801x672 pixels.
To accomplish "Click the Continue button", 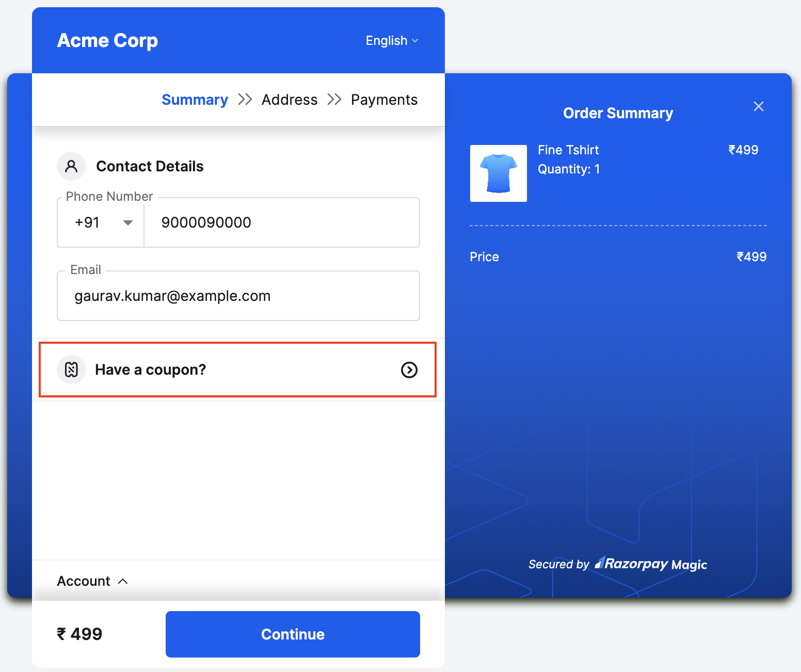I will 292,634.
